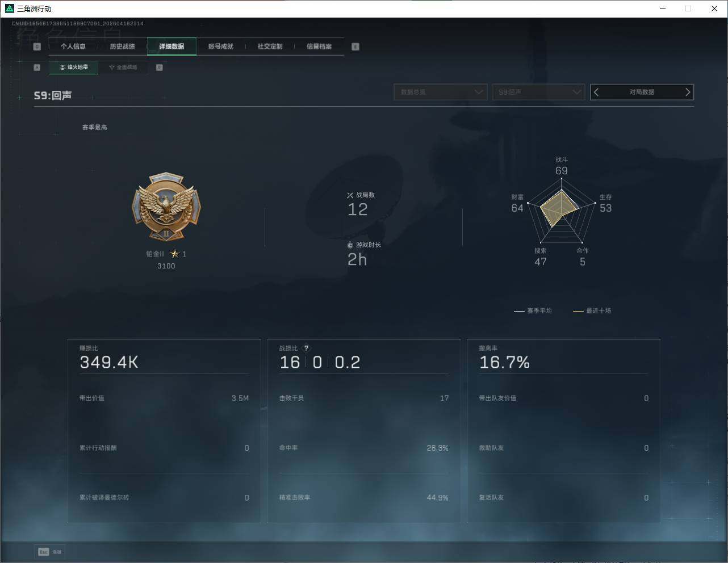This screenshot has width=728, height=563.
Task: Click the CN UID text at top
Action: pos(78,24)
